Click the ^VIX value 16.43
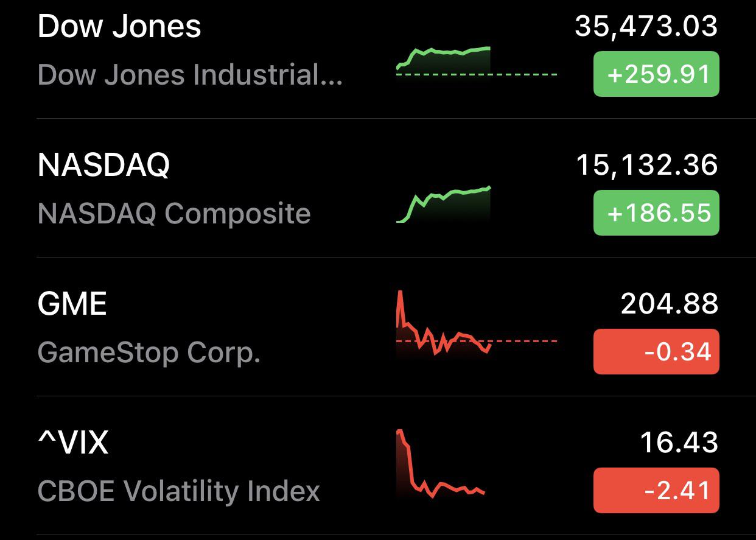This screenshot has width=756, height=540. coord(679,443)
